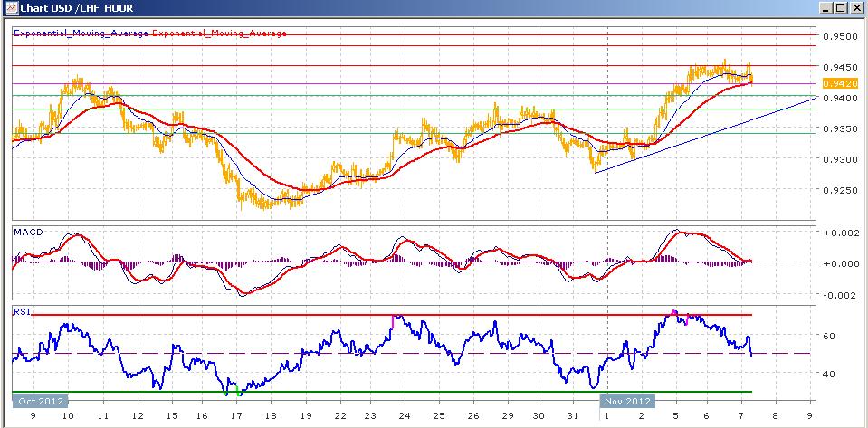Screen dimensions: 868x428
Task: Click the 'Oct 2012' month marker
Action: click(40, 401)
